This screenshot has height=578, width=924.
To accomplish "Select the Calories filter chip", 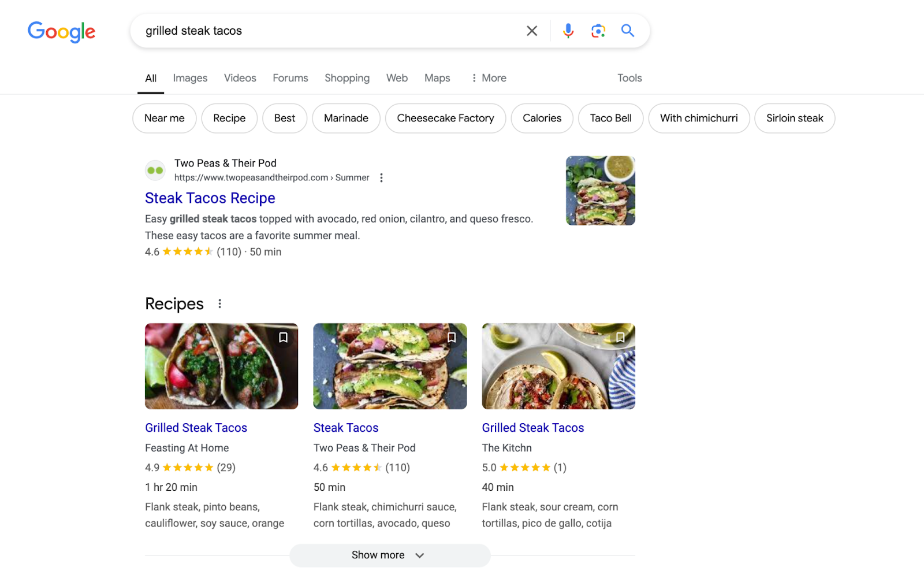I will [542, 118].
